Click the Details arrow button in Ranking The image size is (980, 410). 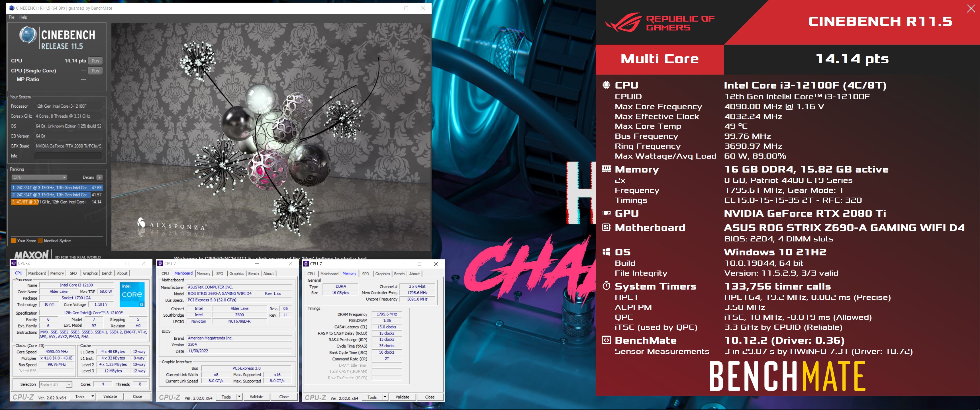(99, 177)
